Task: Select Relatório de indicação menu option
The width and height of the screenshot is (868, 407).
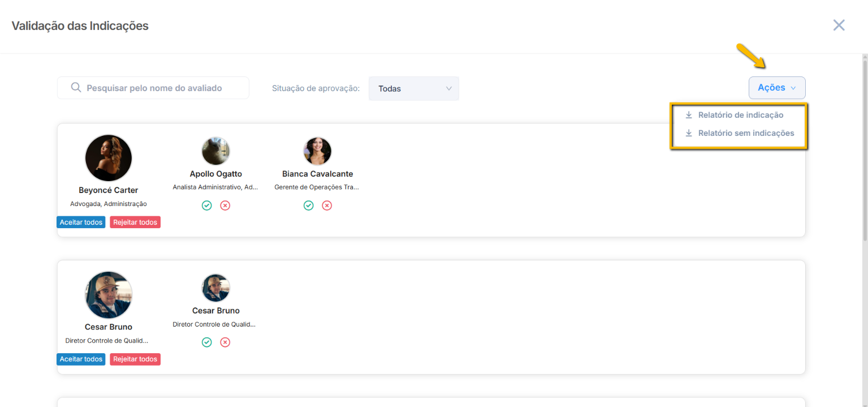Action: [740, 115]
